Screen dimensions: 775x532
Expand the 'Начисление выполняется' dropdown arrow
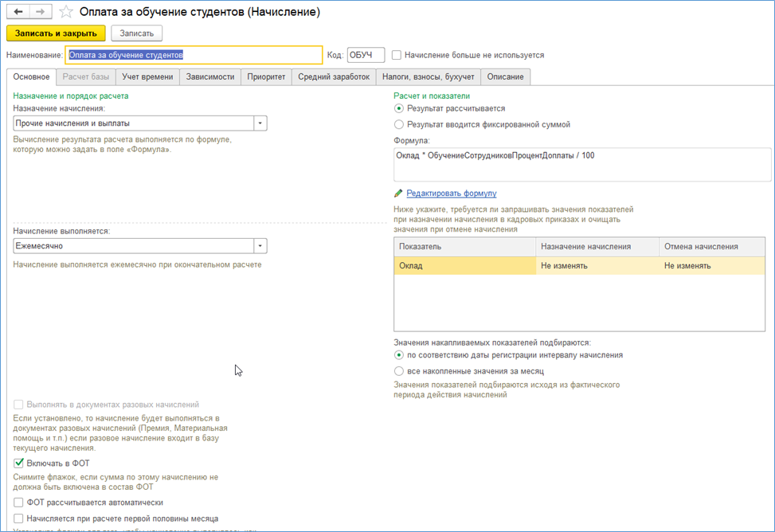pyautogui.click(x=260, y=246)
